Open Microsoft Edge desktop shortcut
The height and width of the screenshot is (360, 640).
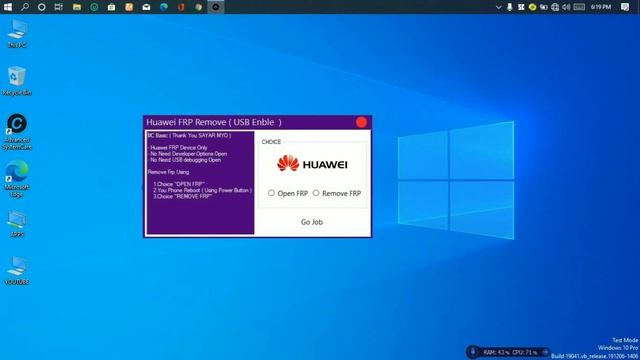(17, 179)
